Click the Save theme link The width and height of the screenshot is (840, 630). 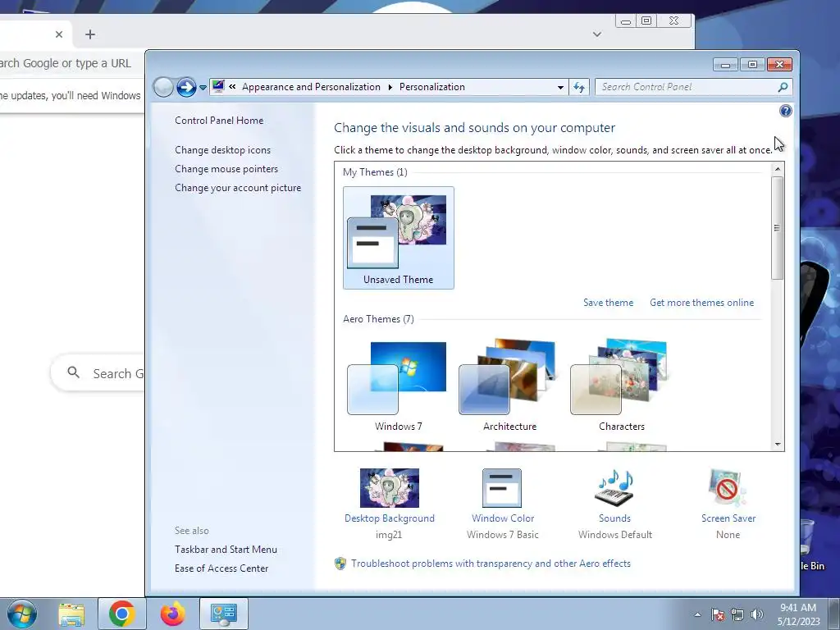(608, 303)
